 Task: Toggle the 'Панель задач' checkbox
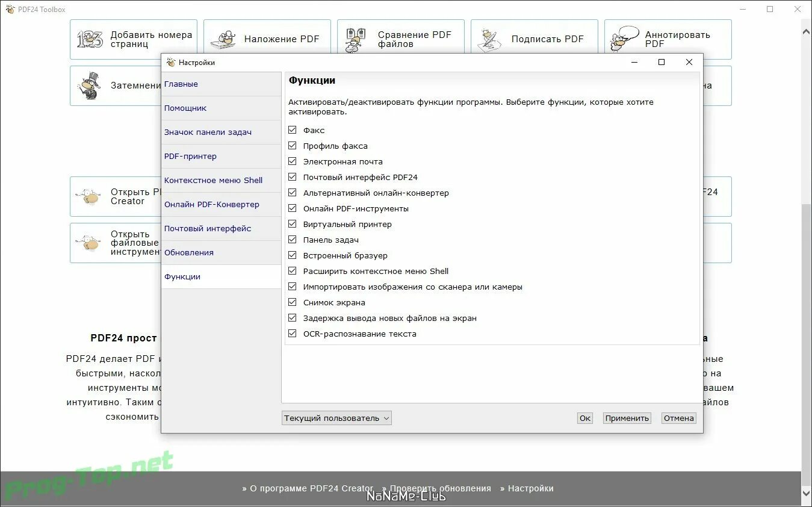(x=293, y=240)
